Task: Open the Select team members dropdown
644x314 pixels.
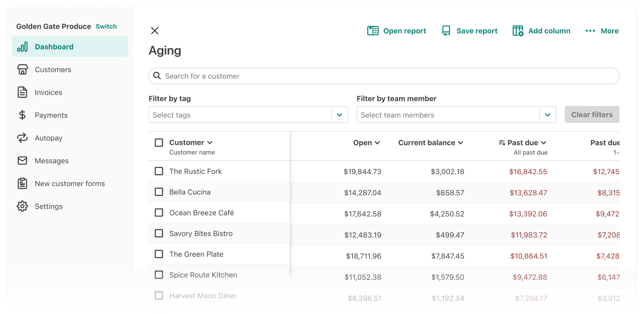Action: 548,115
